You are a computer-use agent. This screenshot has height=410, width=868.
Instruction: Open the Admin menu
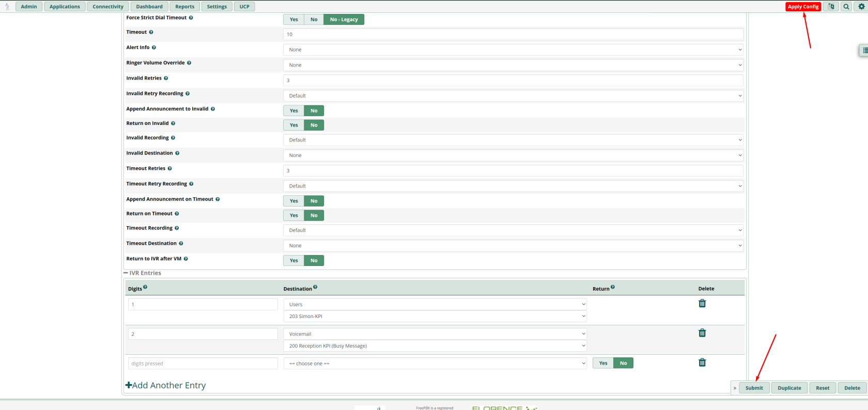pos(29,7)
